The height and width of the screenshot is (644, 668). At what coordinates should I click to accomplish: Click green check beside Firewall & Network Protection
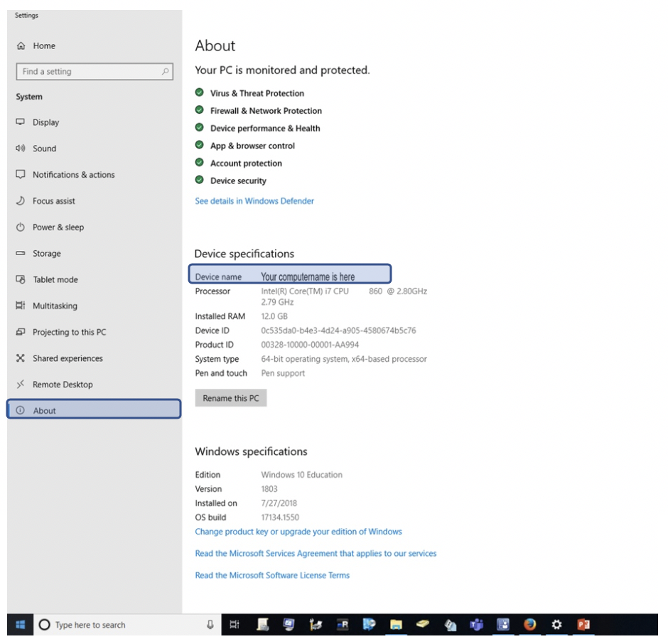click(x=200, y=110)
